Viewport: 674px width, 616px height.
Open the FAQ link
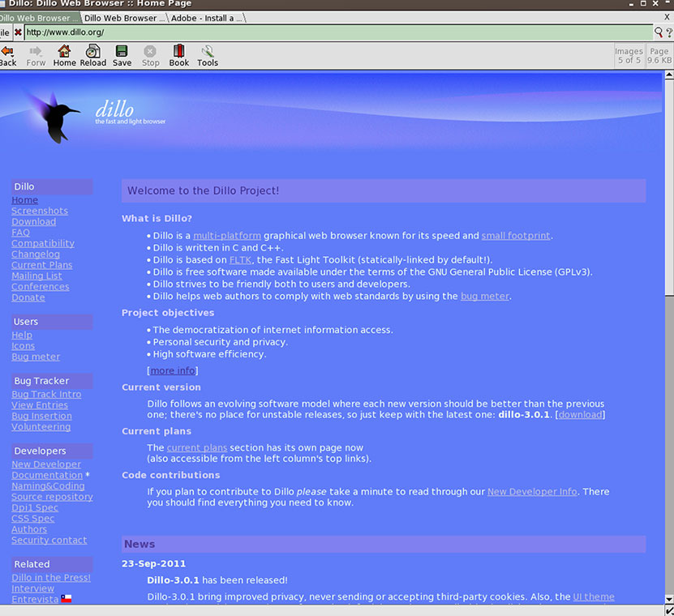20,233
